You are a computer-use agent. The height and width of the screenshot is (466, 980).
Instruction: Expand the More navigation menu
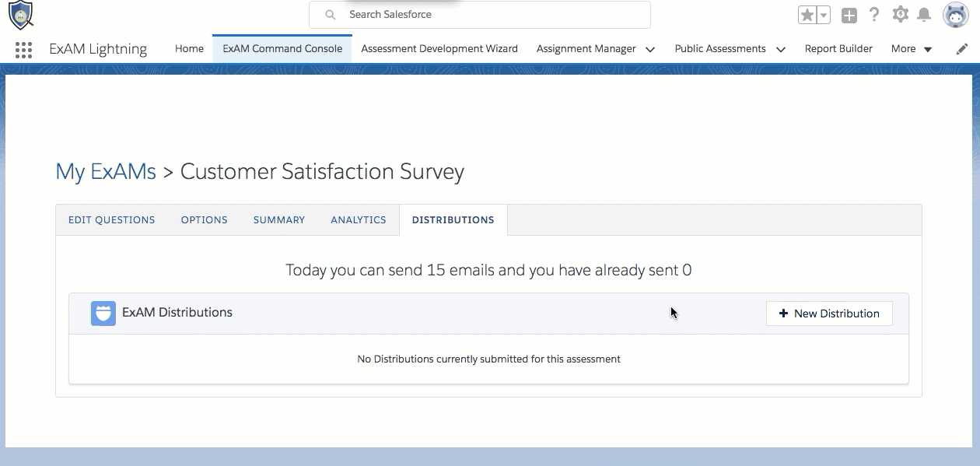[912, 48]
